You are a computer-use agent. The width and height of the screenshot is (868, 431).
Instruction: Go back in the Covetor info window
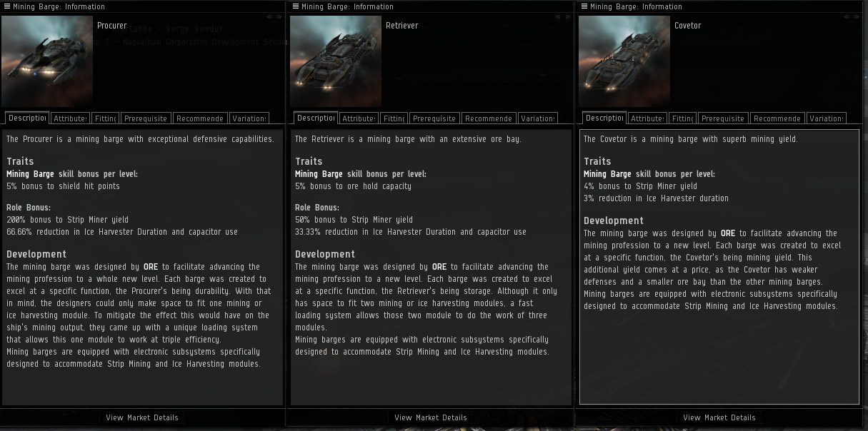(847, 16)
